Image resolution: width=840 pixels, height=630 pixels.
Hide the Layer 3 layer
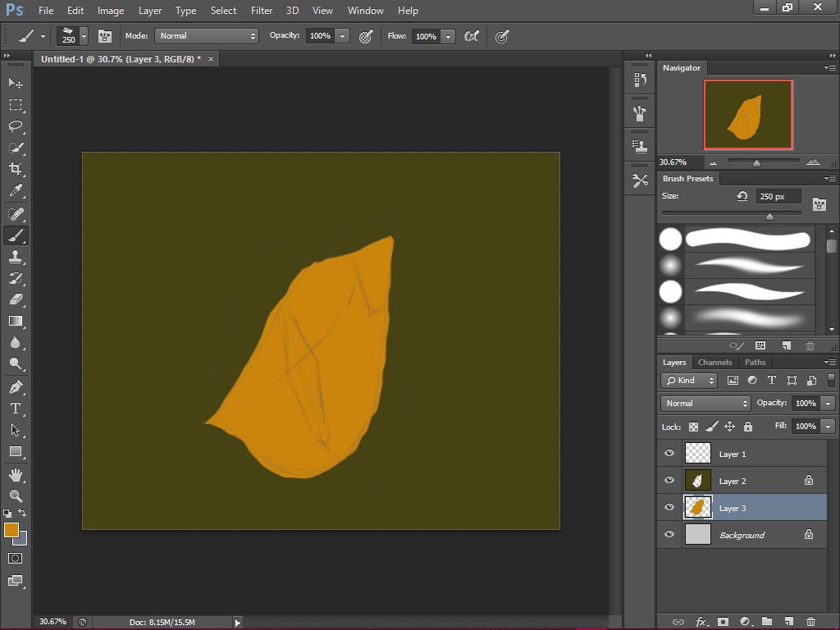coord(669,507)
